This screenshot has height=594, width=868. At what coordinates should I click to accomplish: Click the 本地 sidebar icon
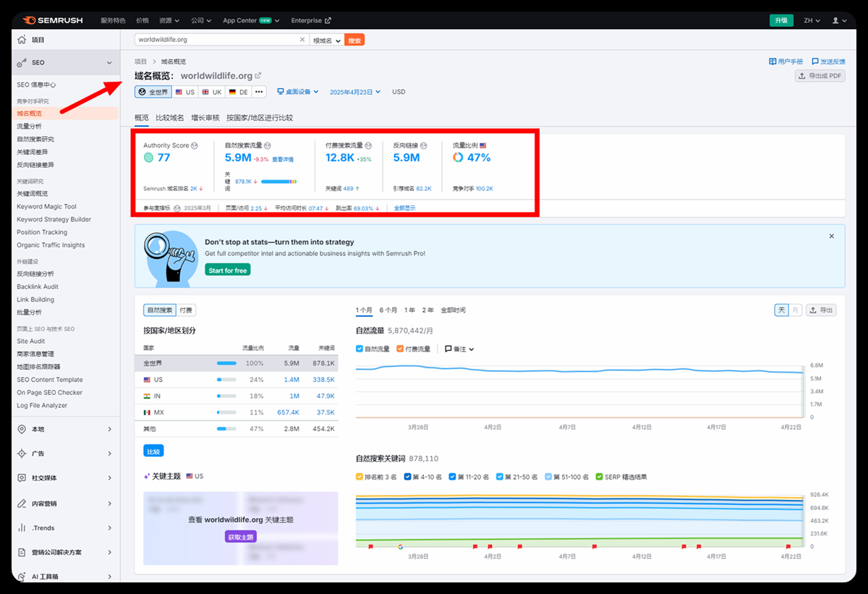click(22, 429)
